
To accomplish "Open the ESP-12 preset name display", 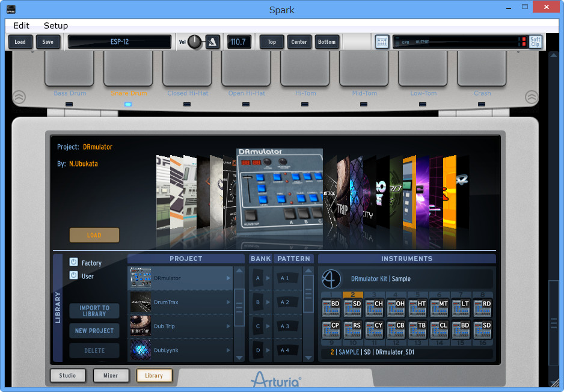I will pyautogui.click(x=120, y=42).
